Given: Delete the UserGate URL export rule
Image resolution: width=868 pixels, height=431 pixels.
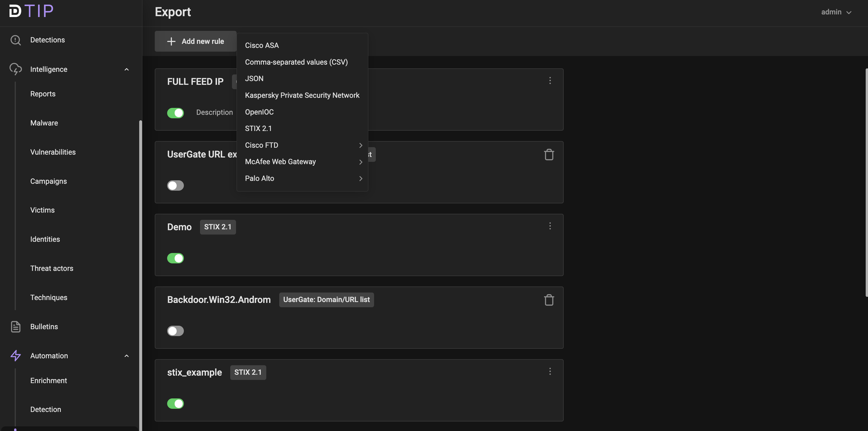Looking at the screenshot, I should coord(549,155).
